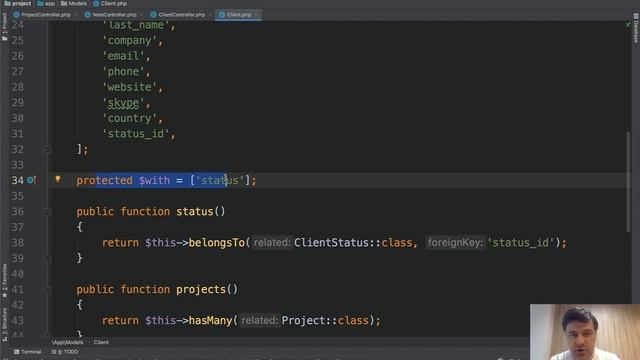This screenshot has width=640, height=360.
Task: Switch to the ClientController.php tab
Action: coord(181,15)
